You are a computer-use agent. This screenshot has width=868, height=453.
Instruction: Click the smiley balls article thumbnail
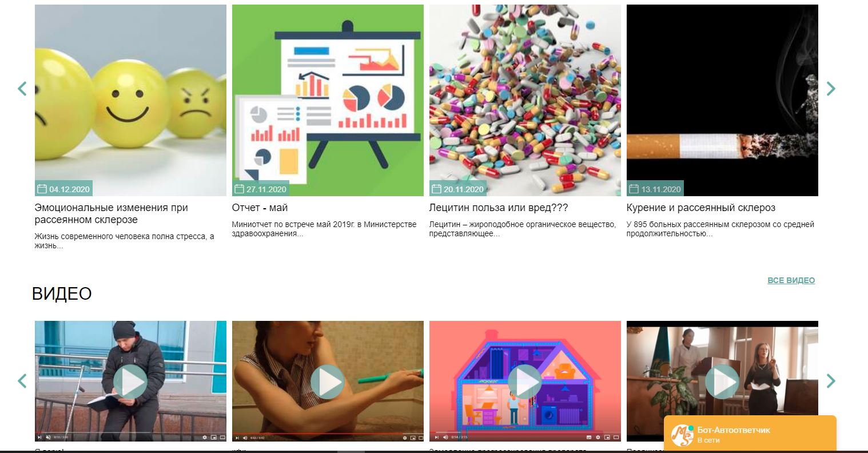(x=130, y=100)
